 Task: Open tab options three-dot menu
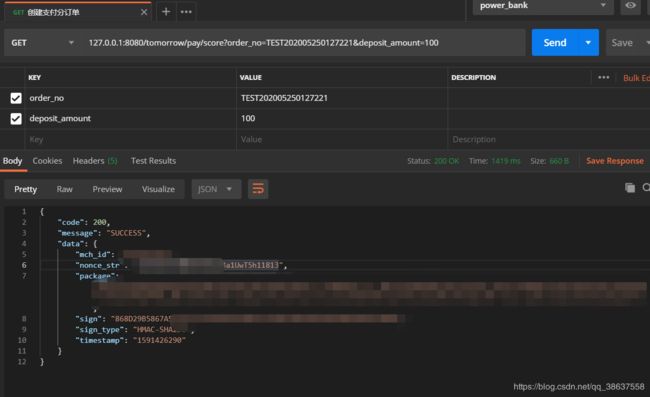(x=186, y=12)
